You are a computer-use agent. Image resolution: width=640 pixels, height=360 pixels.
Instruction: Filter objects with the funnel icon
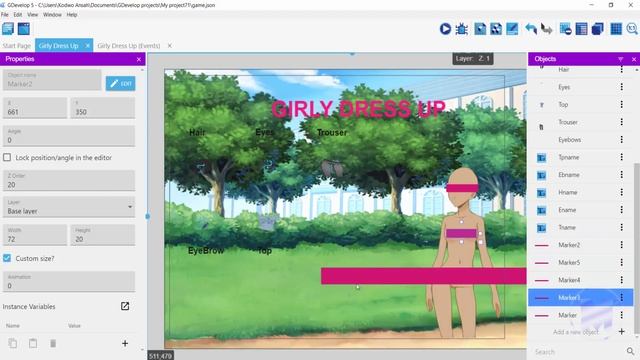620,59
